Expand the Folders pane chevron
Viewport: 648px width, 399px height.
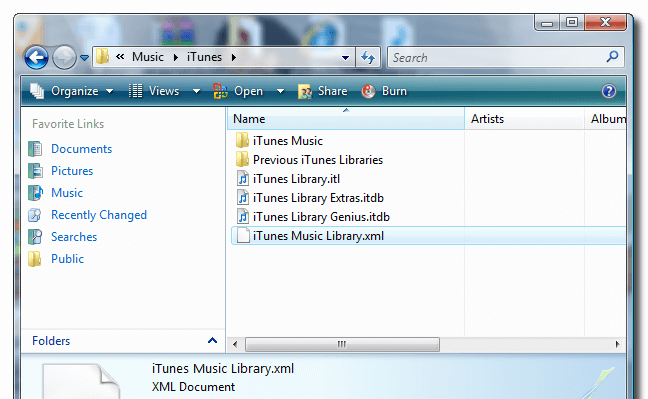tap(212, 340)
